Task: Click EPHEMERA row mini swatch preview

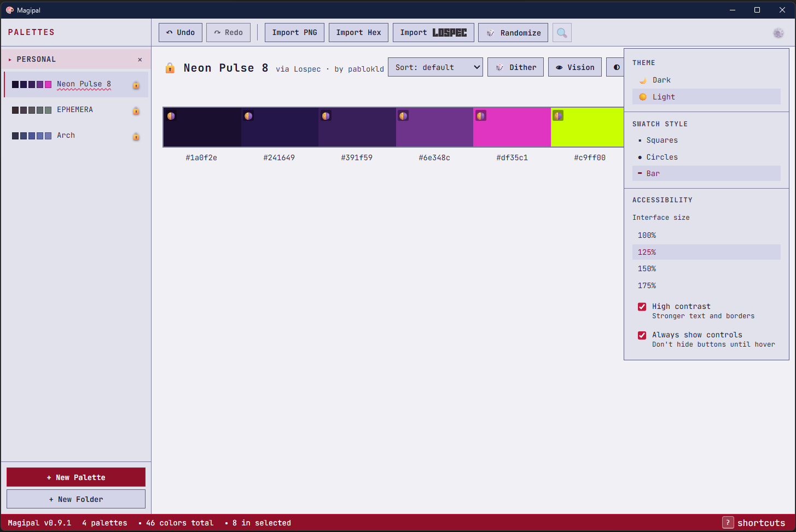Action: [32, 110]
